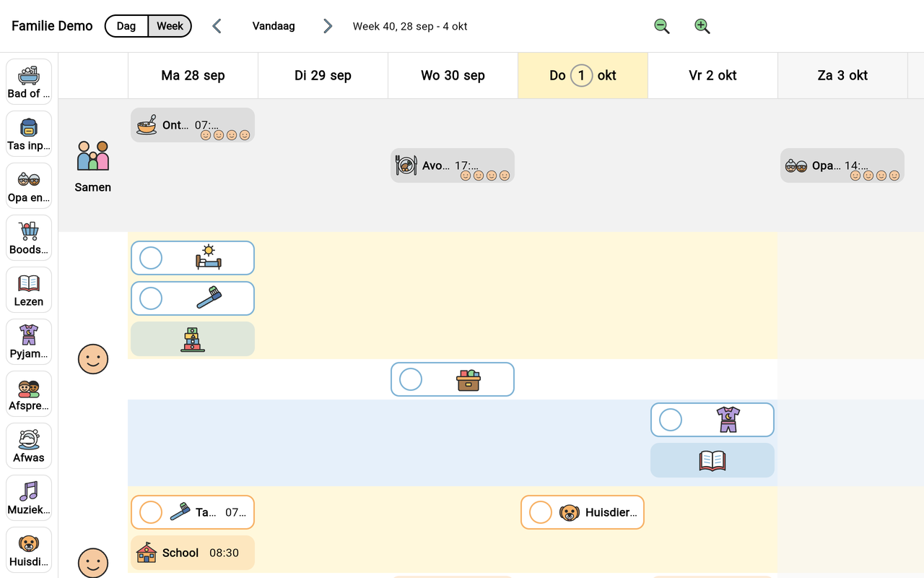
Task: Switch to the Dag view
Action: 126,26
